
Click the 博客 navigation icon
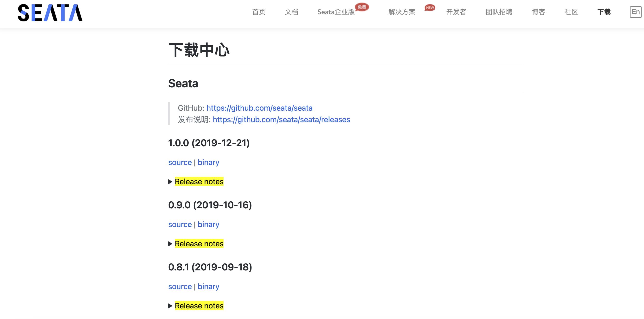[x=539, y=12]
